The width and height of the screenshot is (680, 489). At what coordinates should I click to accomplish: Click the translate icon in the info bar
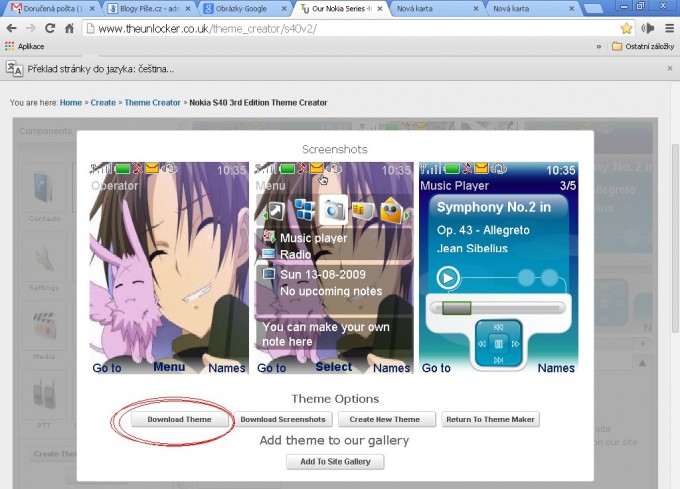click(x=14, y=68)
